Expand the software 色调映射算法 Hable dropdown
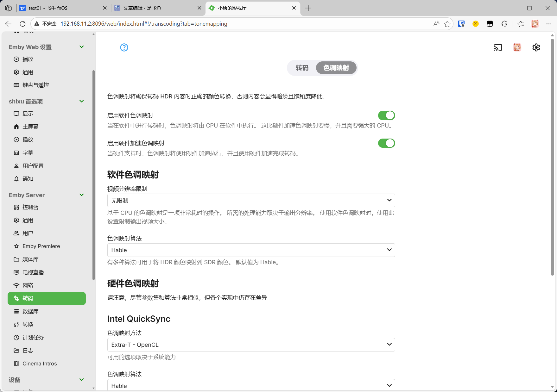This screenshot has width=557, height=392. click(251, 250)
